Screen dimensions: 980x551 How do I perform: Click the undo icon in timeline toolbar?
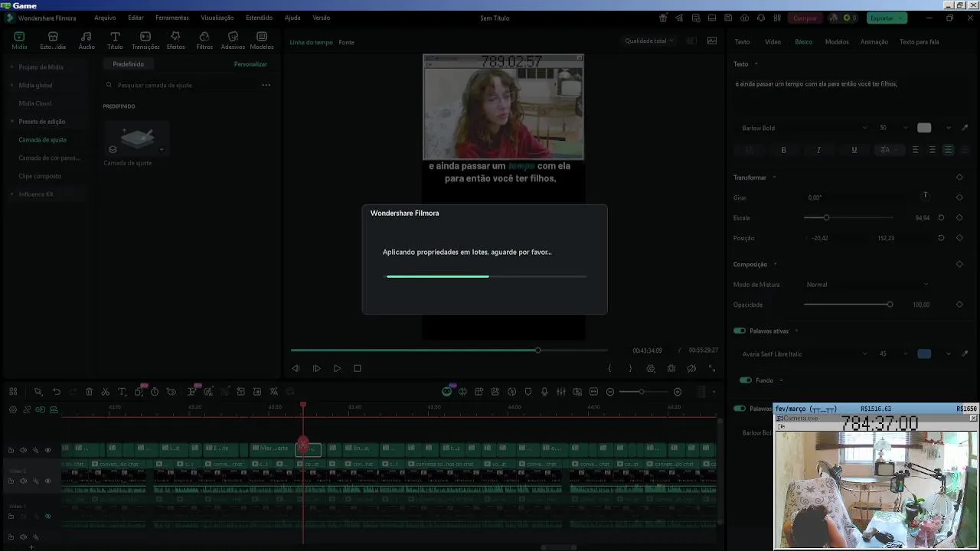(57, 392)
